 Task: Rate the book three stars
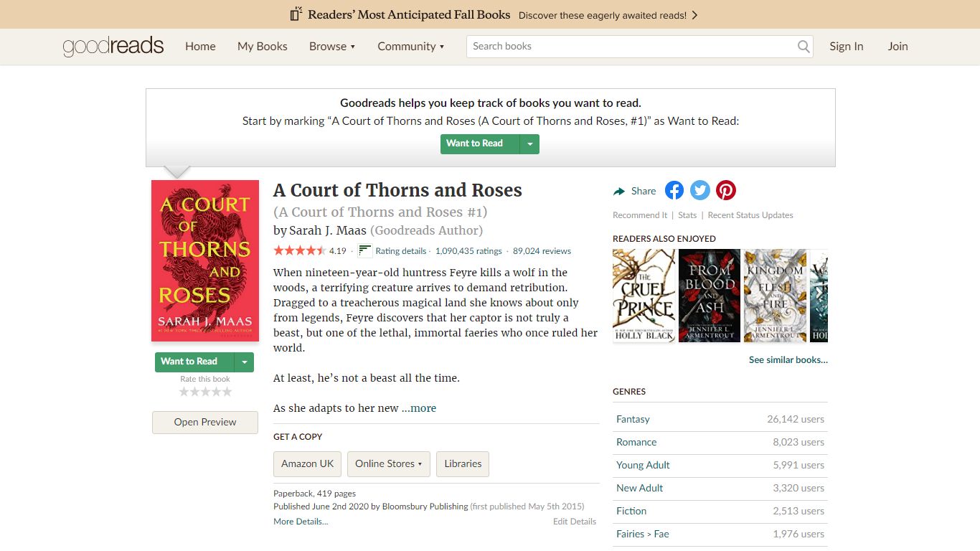205,392
